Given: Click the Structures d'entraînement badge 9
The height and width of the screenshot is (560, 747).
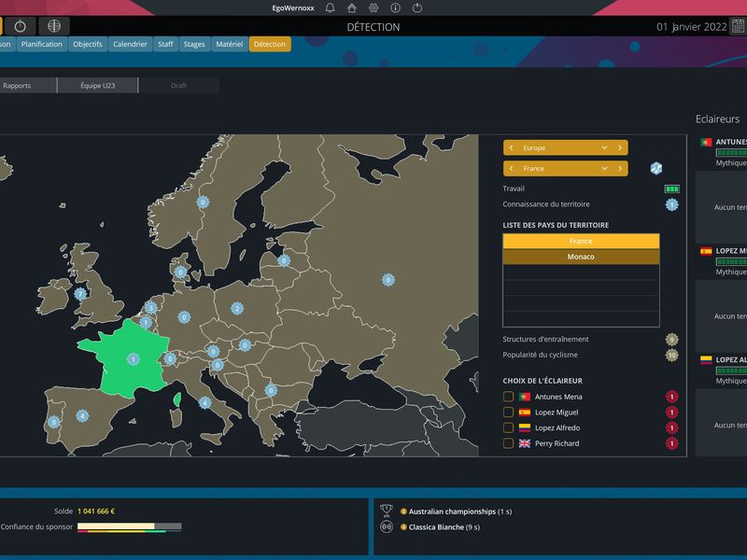Looking at the screenshot, I should 671,340.
